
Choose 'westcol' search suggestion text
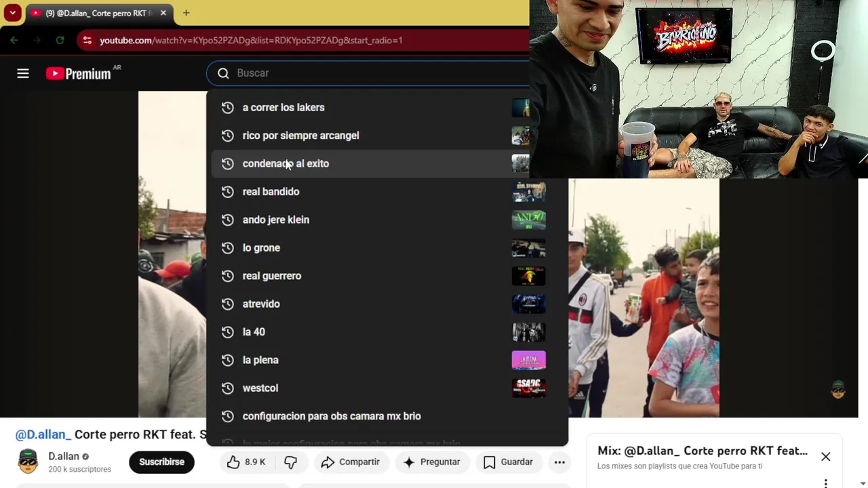260,388
